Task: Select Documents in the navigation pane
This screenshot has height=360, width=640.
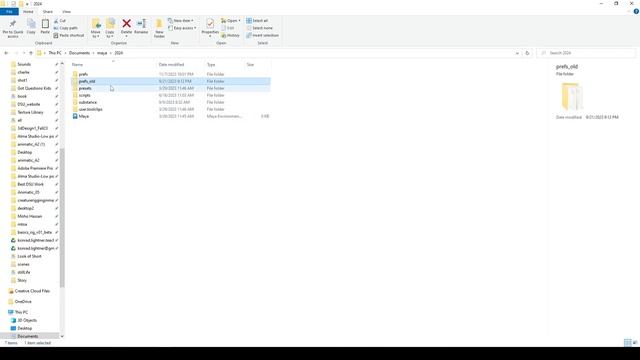Action: point(28,336)
